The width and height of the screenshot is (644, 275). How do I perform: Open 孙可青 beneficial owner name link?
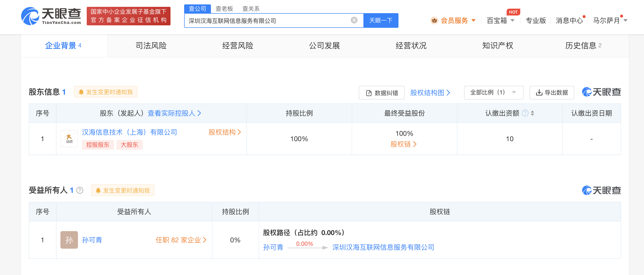92,240
